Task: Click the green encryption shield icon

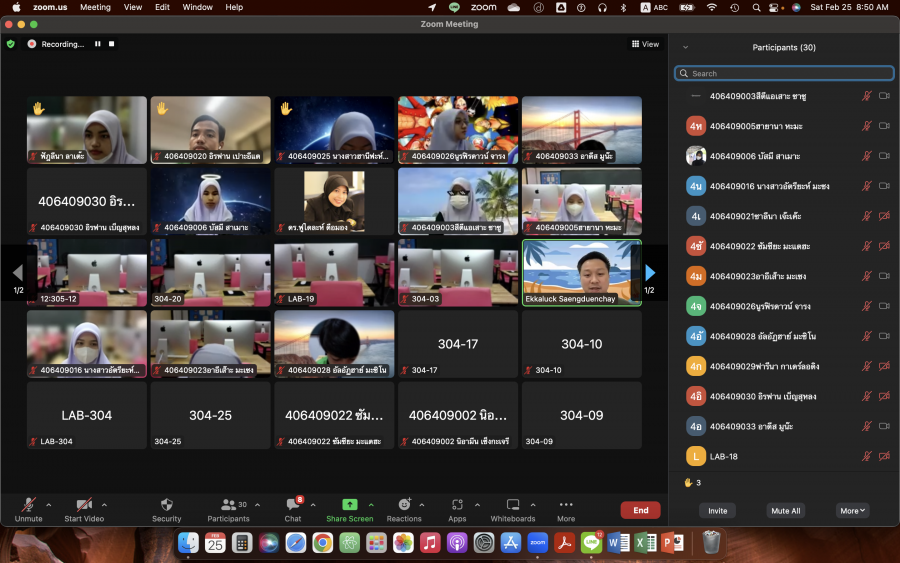Action: click(11, 44)
